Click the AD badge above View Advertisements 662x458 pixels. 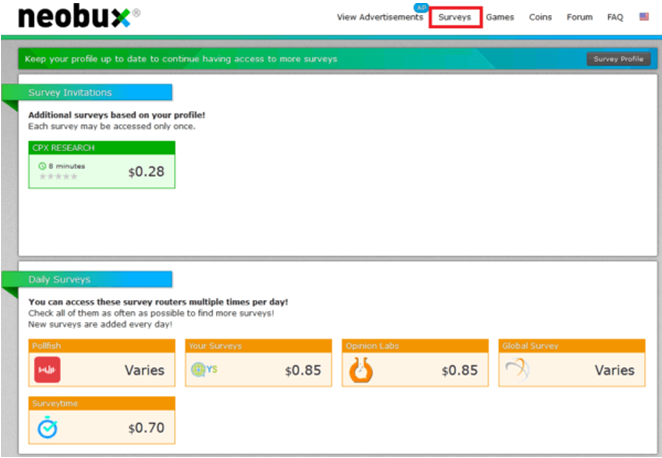(421, 7)
